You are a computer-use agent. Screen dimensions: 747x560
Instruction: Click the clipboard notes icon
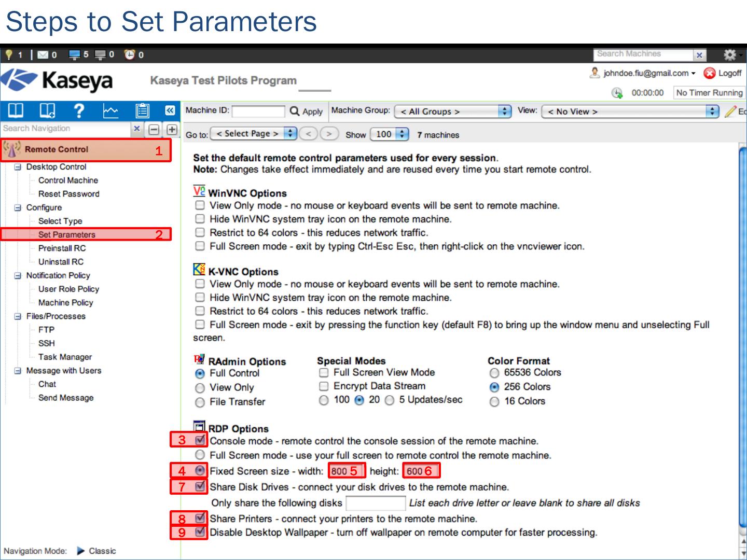coord(142,110)
